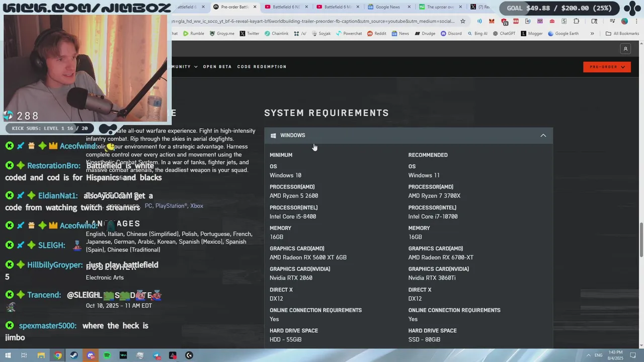The height and width of the screenshot is (362, 644).
Task: Open File Explorer from the taskbar
Action: (41, 355)
